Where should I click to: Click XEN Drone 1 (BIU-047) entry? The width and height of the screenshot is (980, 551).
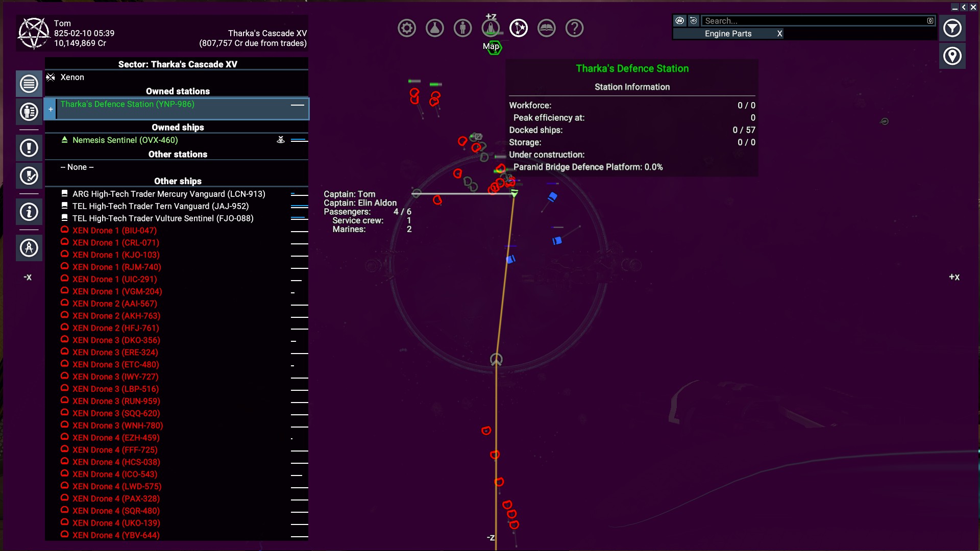[x=114, y=231]
